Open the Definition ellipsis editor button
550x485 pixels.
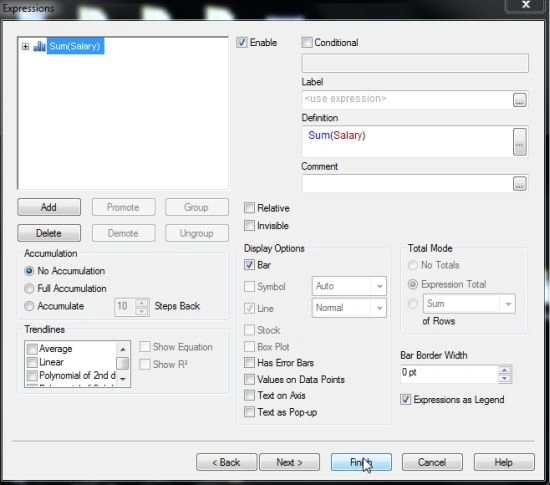point(519,142)
